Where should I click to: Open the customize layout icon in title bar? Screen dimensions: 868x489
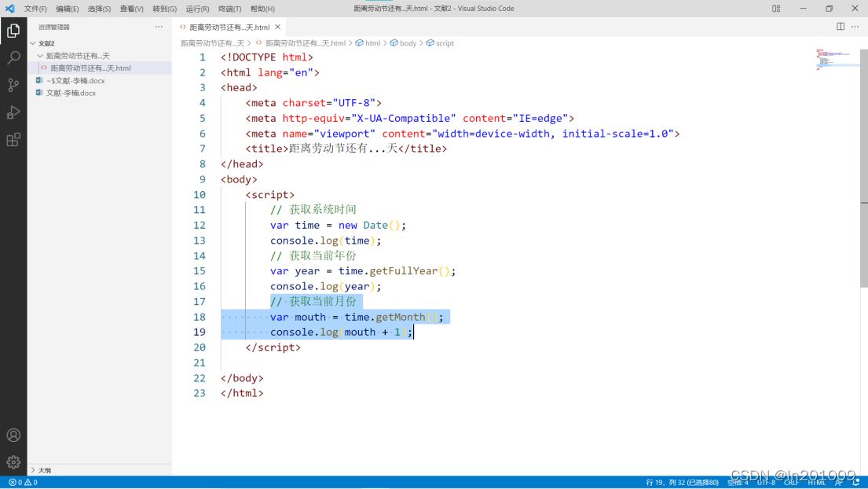[x=776, y=9]
